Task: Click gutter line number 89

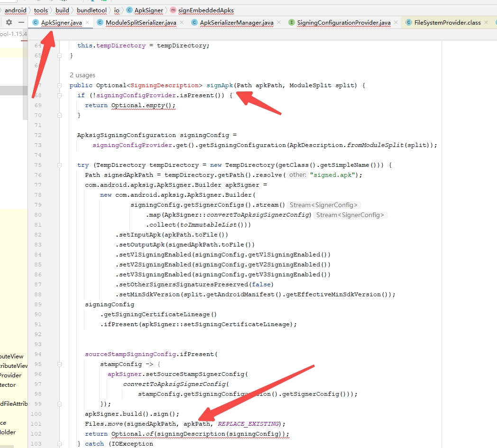Action: click(38, 304)
